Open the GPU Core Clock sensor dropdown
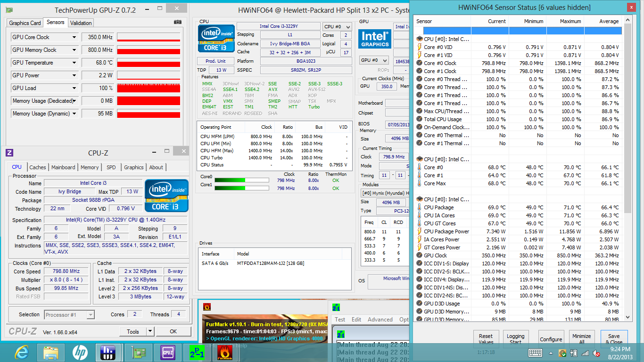This screenshot has height=362, width=644. point(74,37)
